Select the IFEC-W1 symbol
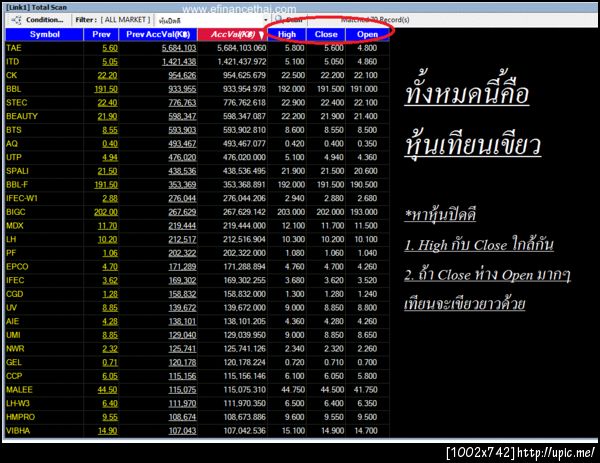The image size is (600, 463). 22,199
